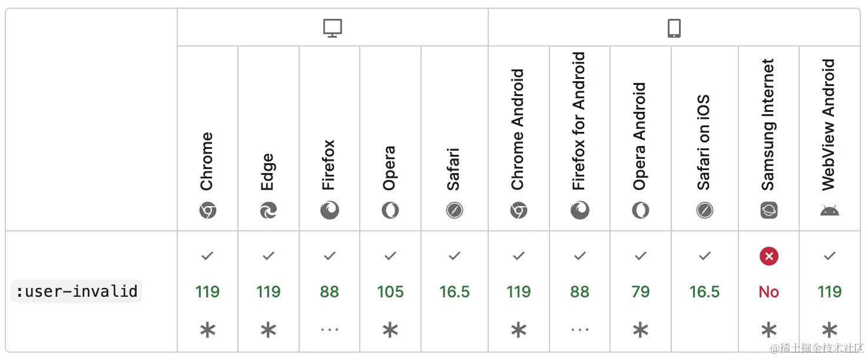Click the checkmark under Firefox for Android
Screen dimensions: 868x358
[x=580, y=256]
